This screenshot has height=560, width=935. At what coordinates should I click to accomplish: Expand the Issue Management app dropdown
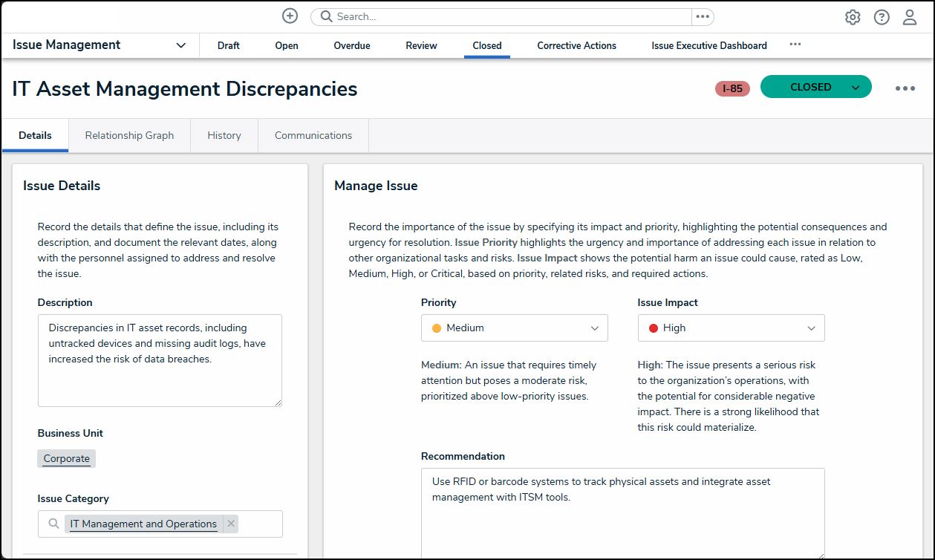180,45
